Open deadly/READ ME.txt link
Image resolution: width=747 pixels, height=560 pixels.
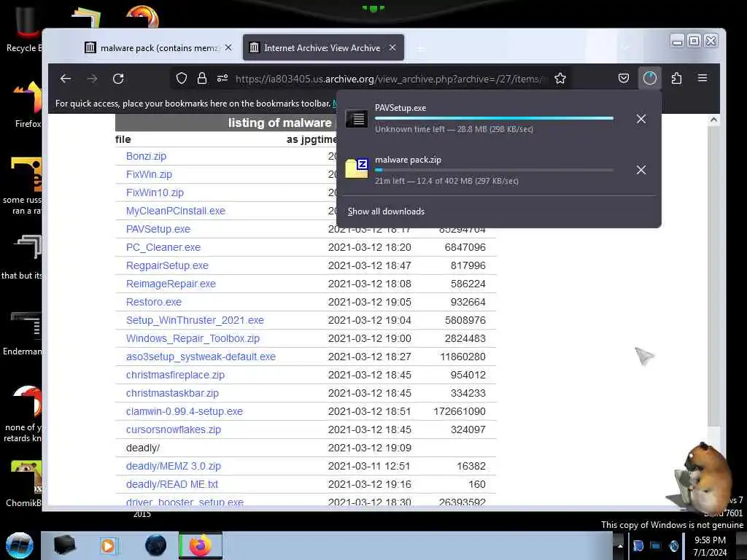(172, 484)
